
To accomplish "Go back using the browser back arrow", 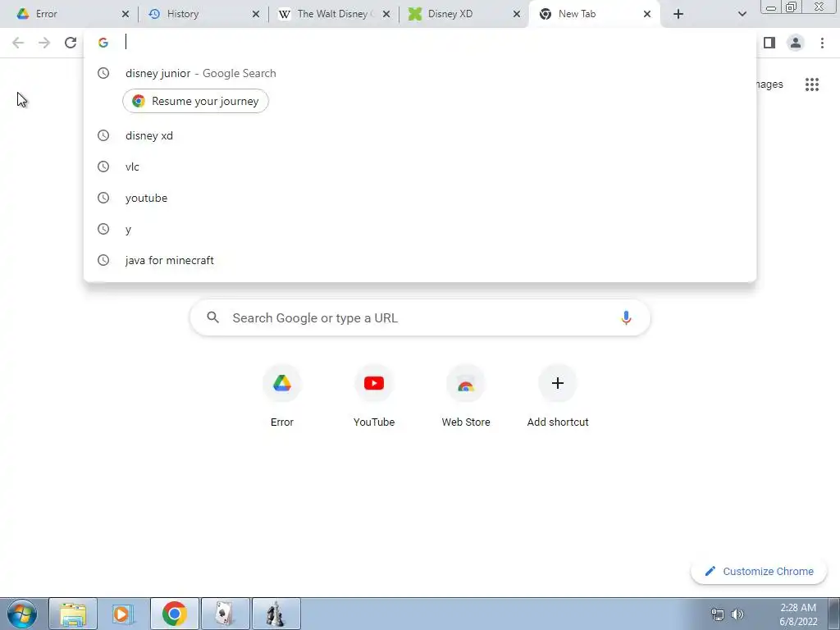I will pos(18,43).
